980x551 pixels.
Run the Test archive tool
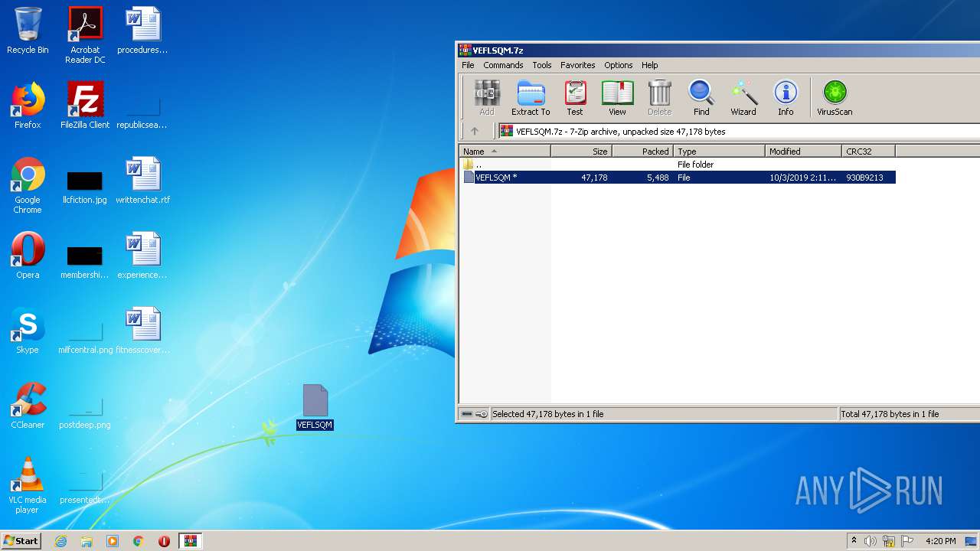(x=575, y=98)
